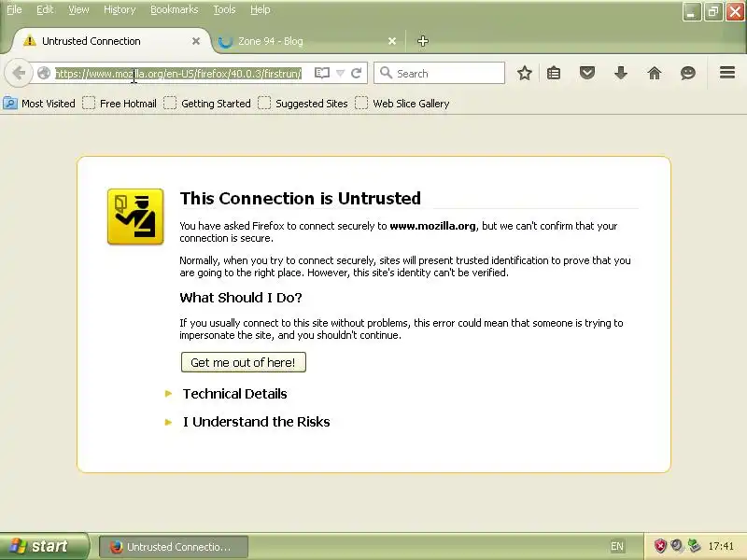The width and height of the screenshot is (747, 560).
Task: Click the warning icon on Untrusted Connection tab
Action: [30, 41]
